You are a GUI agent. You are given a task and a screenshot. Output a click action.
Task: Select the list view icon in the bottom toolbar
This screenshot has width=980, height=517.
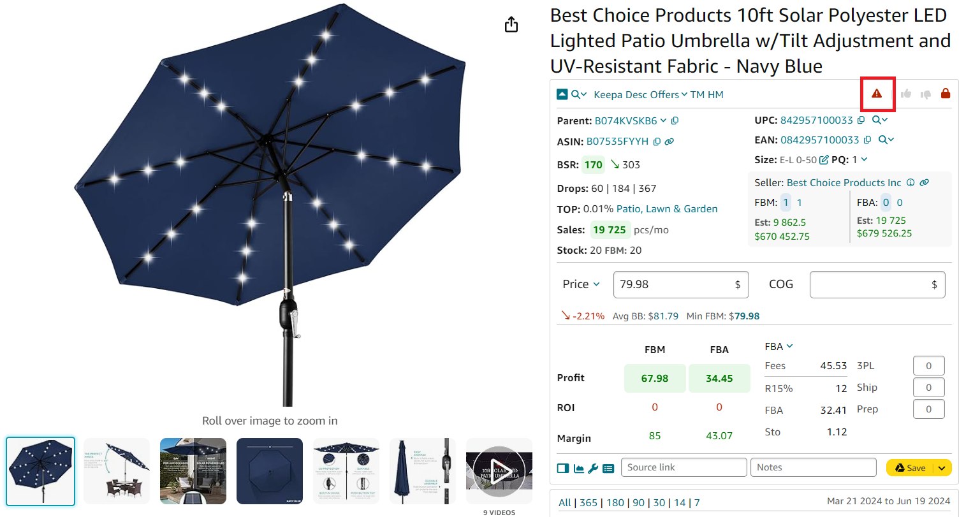coord(608,468)
